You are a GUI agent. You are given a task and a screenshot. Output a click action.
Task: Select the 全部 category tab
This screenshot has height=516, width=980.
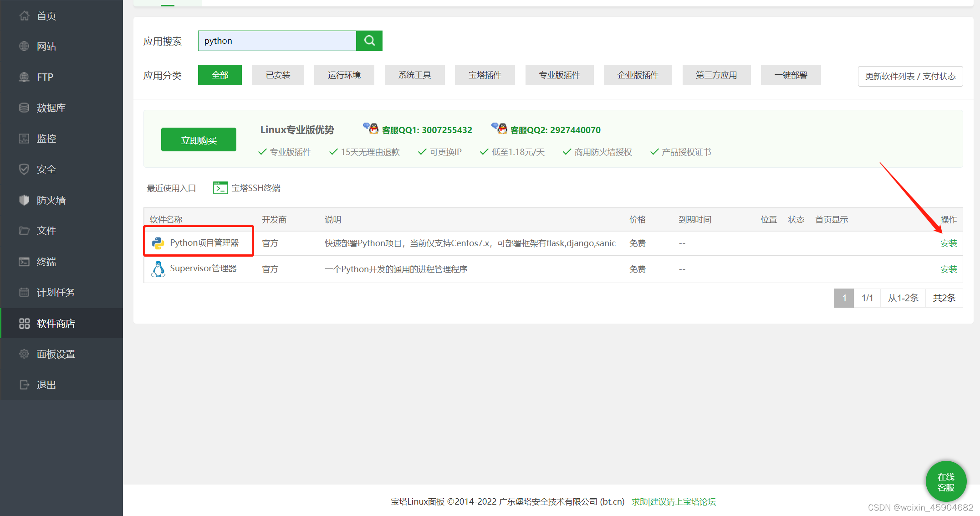220,75
